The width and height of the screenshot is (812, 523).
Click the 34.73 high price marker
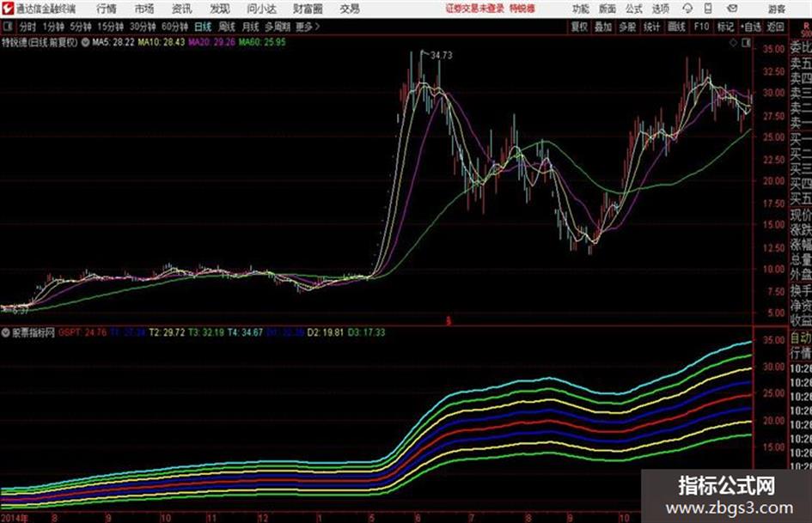pos(441,55)
